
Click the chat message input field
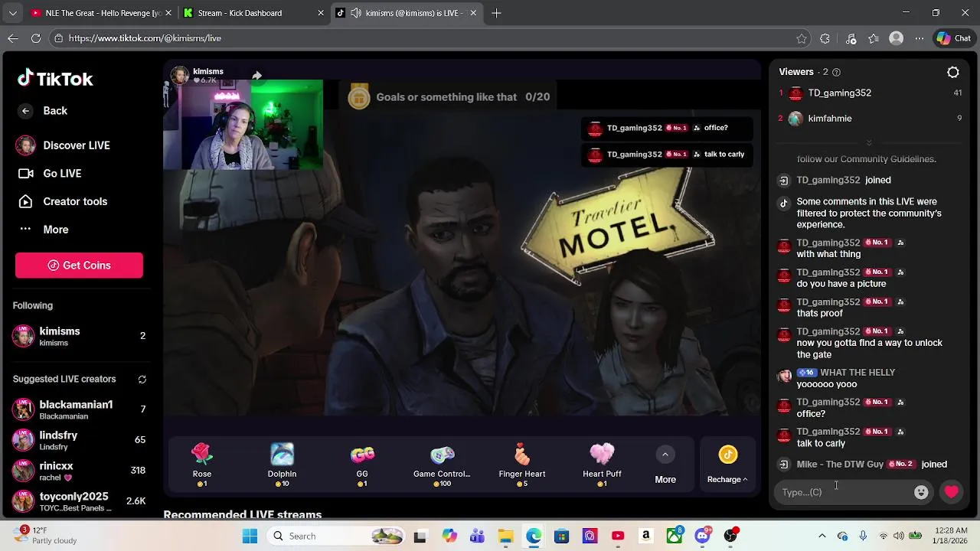tap(844, 492)
